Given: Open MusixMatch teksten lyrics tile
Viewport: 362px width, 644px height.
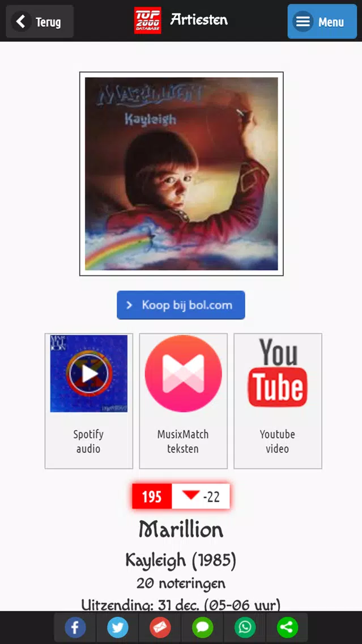Looking at the screenshot, I should 183,401.
